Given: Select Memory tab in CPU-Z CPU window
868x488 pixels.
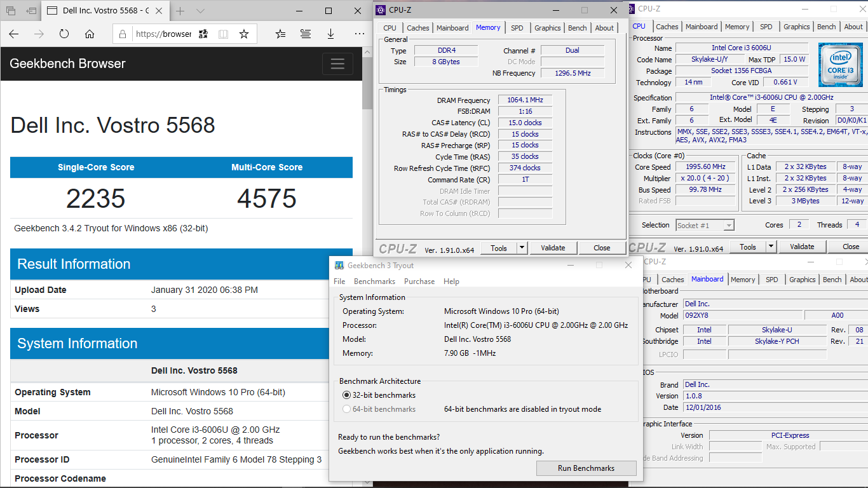Looking at the screenshot, I should point(737,27).
